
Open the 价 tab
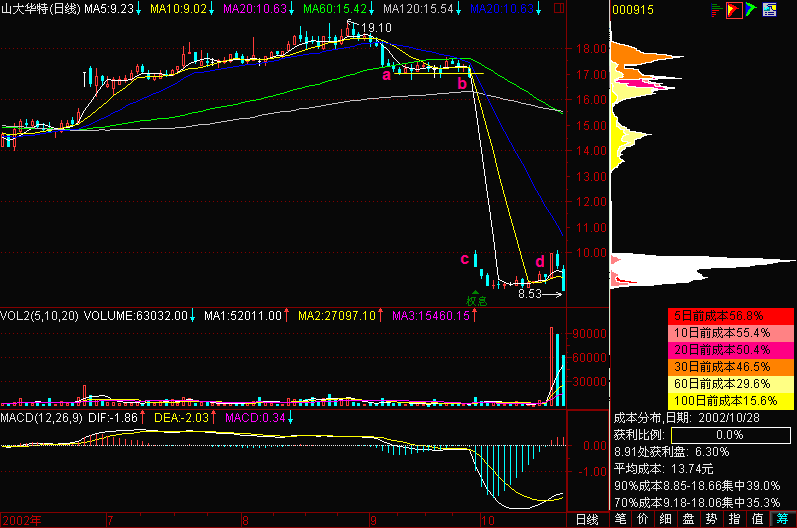pos(643,519)
